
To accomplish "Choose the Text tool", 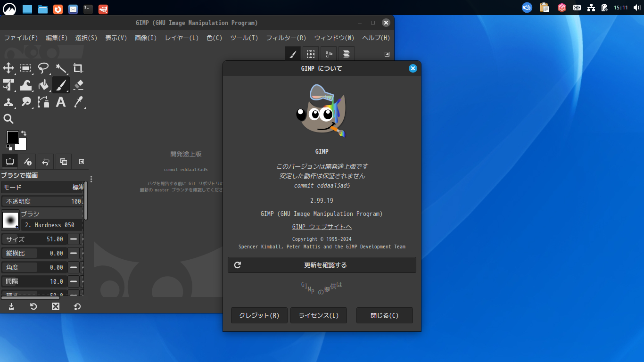I will 61,101.
